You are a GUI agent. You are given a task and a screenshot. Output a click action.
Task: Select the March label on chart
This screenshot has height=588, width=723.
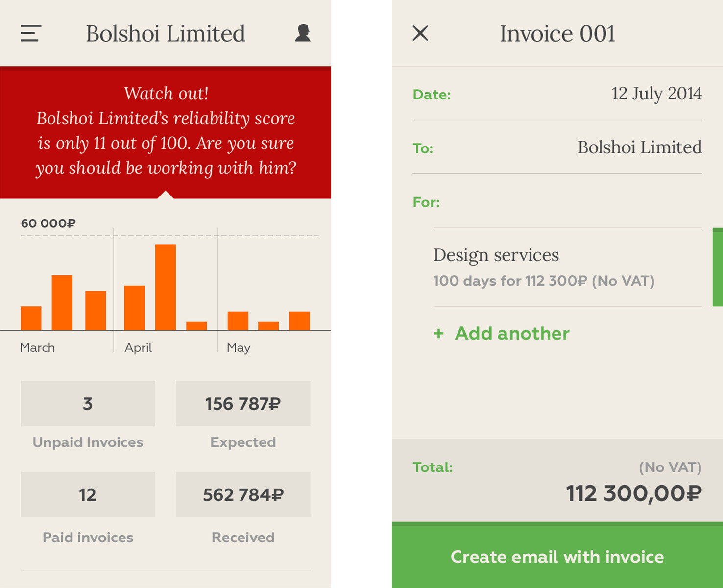(x=37, y=348)
